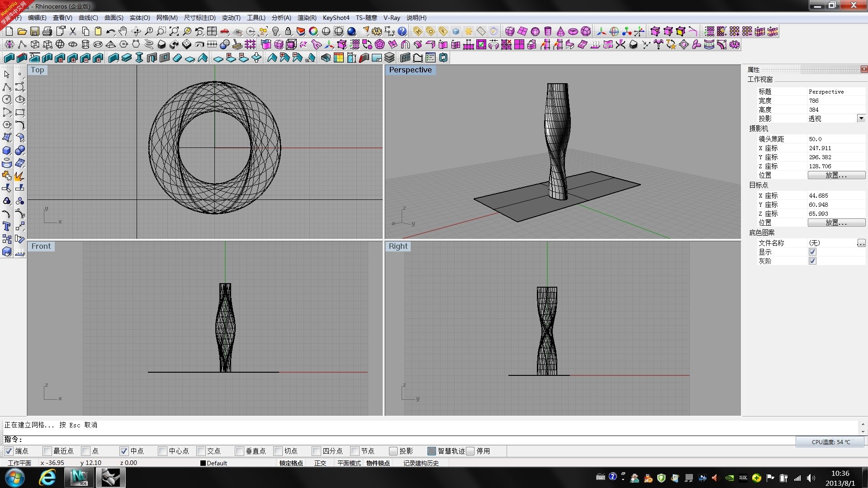The image size is (868, 488).
Task: Click the four-viewport layout icon
Action: (212, 31)
